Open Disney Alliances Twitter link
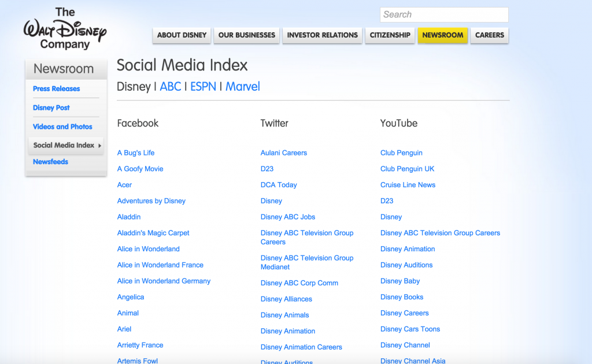This screenshot has width=592, height=364. coord(286,299)
